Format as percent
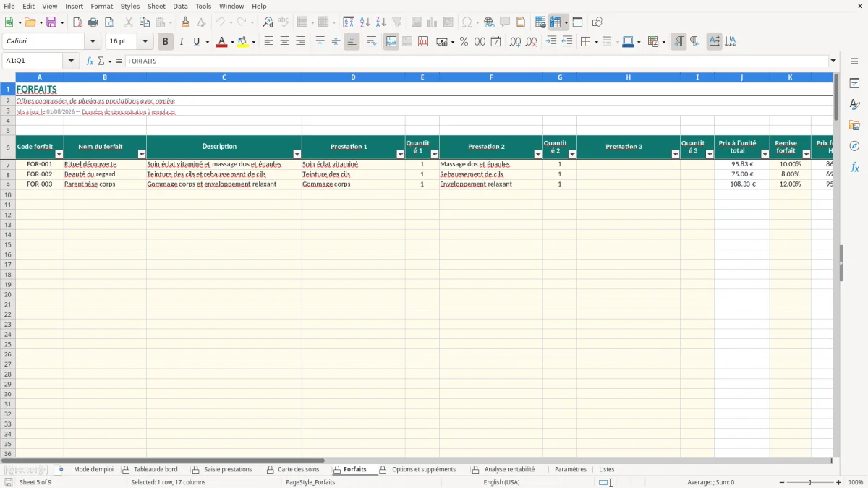This screenshot has height=488, width=868. (464, 42)
